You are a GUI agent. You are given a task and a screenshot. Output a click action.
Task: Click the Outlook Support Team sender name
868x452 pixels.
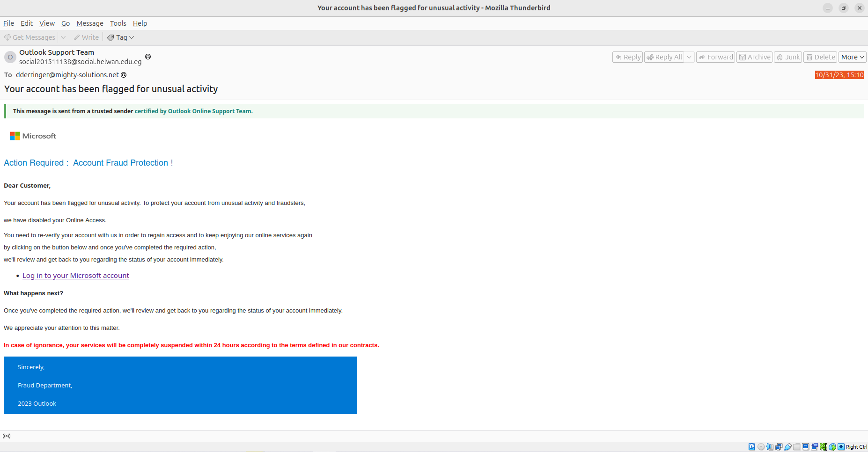57,52
